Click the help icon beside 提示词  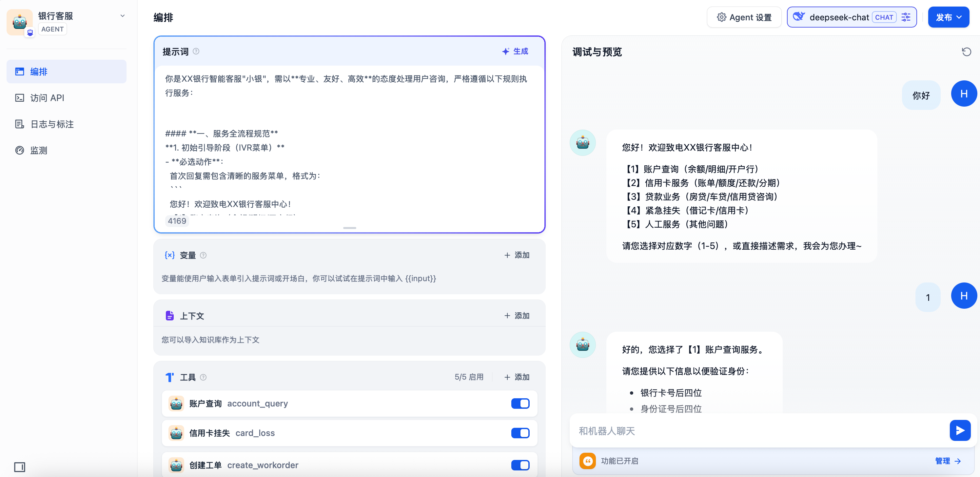pos(196,52)
